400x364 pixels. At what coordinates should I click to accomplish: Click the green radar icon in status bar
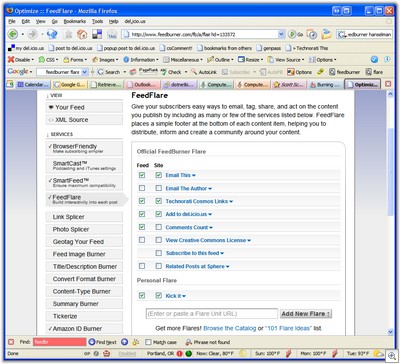tap(188, 353)
